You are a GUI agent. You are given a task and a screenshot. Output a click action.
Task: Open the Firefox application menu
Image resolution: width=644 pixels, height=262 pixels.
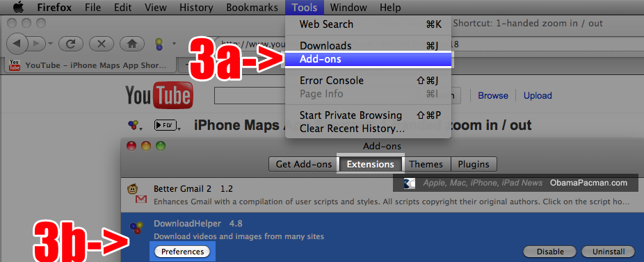pyautogui.click(x=54, y=8)
